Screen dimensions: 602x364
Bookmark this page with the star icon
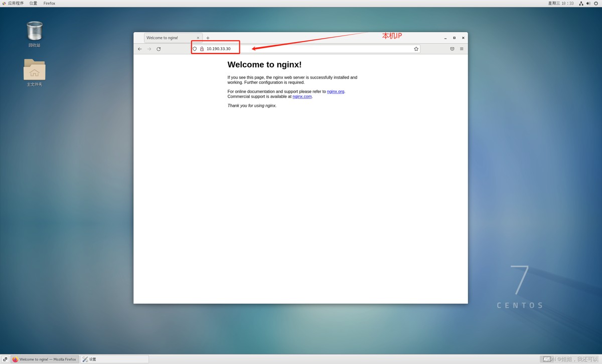pyautogui.click(x=416, y=49)
